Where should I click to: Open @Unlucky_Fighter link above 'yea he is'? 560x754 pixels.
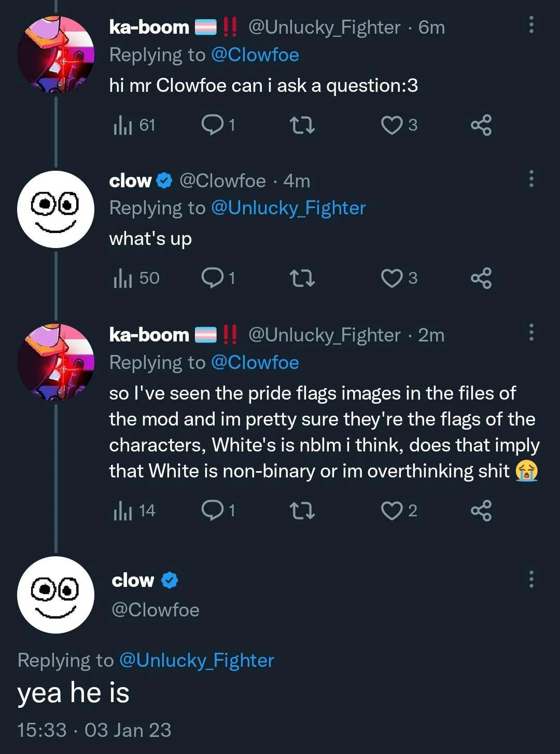click(x=197, y=660)
